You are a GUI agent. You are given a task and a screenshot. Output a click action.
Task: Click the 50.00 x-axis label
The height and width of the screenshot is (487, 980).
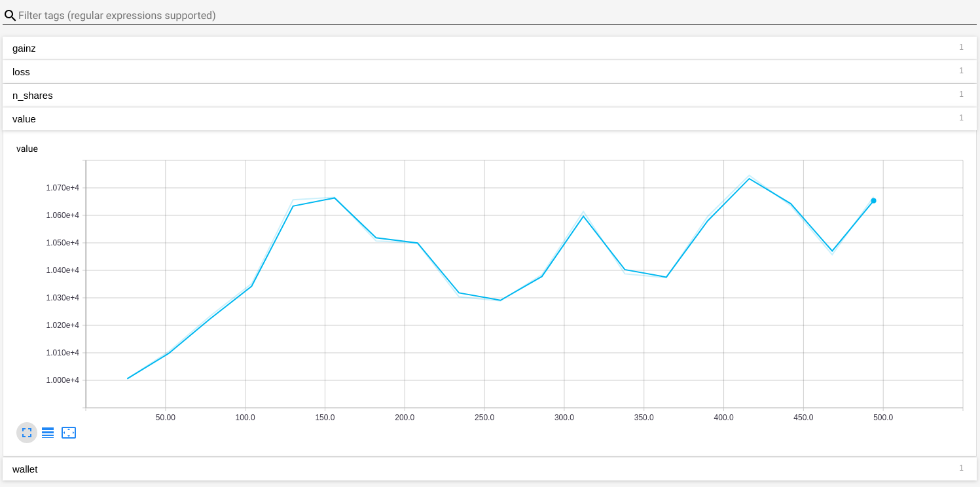click(x=166, y=418)
